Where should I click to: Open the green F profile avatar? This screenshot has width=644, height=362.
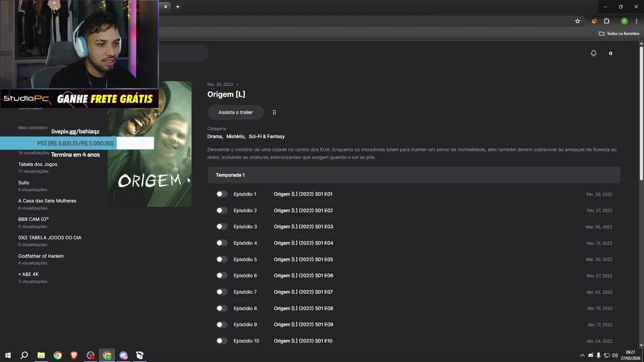tap(624, 21)
